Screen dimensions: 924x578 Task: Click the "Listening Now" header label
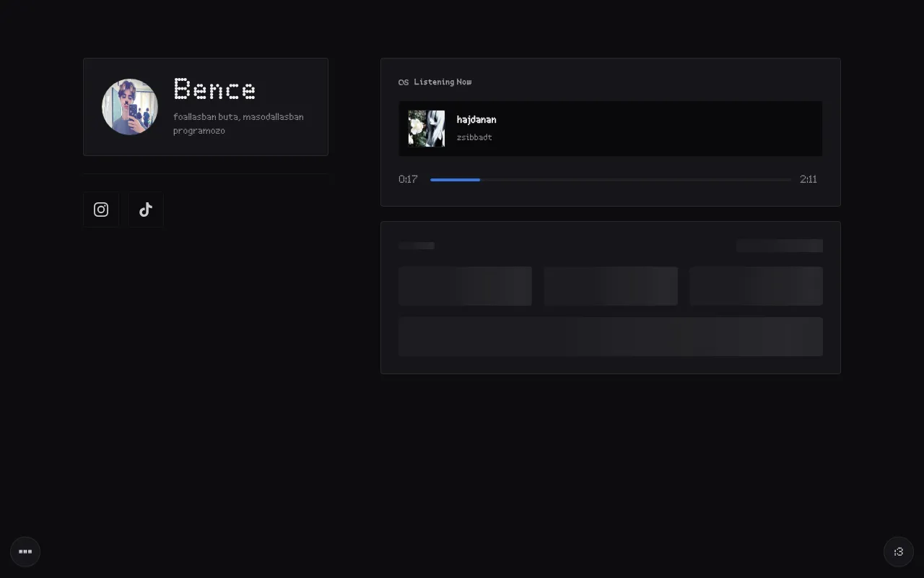[443, 82]
